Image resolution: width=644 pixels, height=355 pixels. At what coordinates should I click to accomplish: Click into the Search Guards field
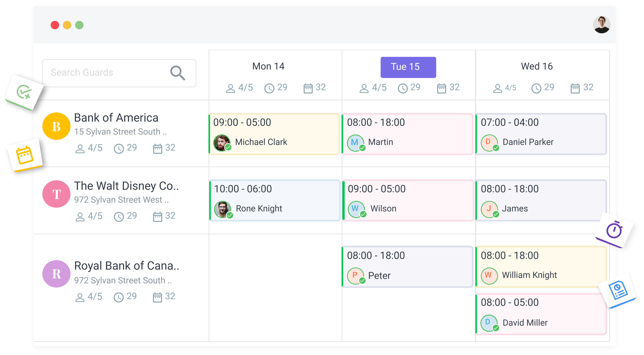[119, 73]
